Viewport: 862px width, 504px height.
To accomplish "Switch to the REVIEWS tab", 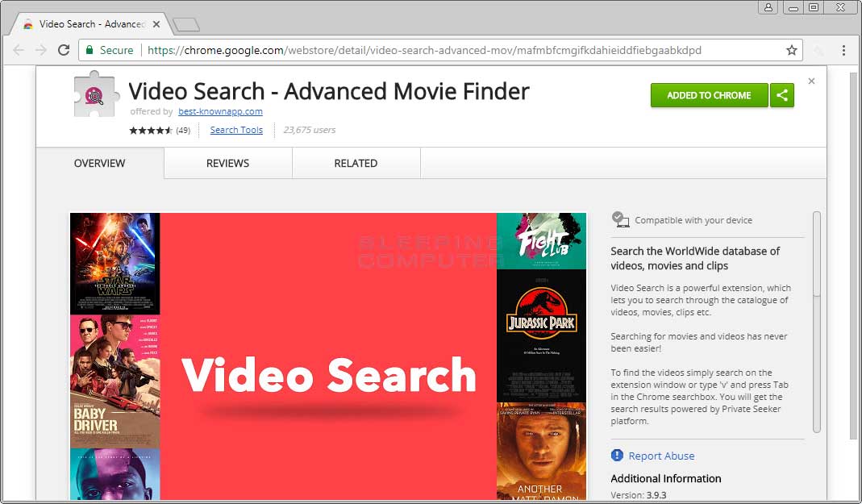I will [227, 163].
